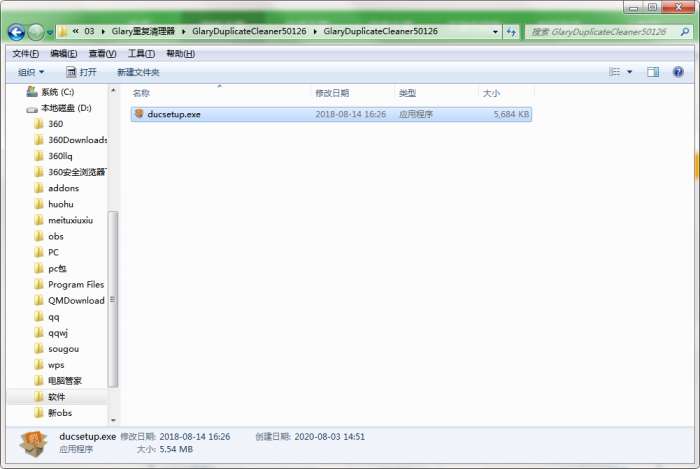Select the QMDownload folder

[x=76, y=300]
